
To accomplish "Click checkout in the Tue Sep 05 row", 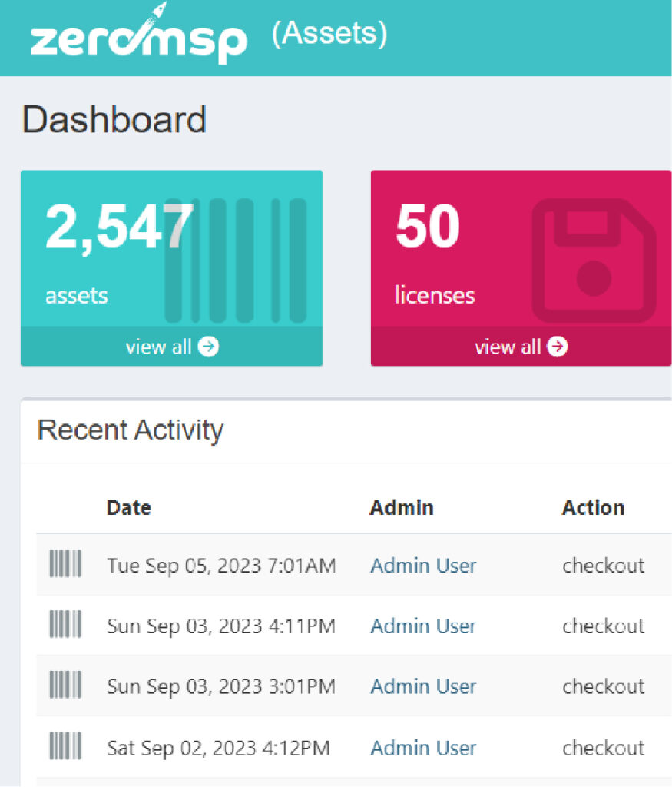I will [604, 566].
